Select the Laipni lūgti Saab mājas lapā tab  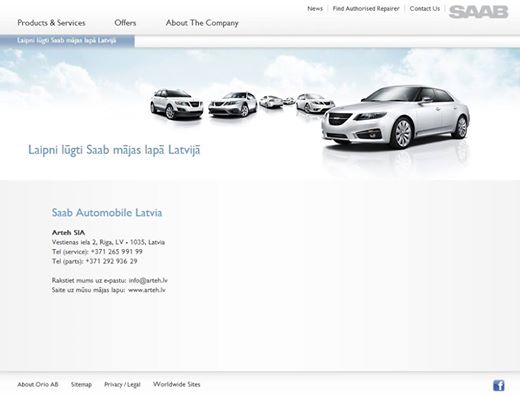point(67,41)
